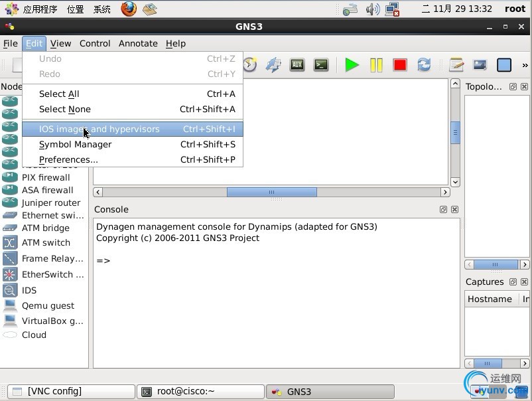This screenshot has height=401, width=532.
Task: Choose Symbol Manager from Edit menu
Action: coord(133,144)
